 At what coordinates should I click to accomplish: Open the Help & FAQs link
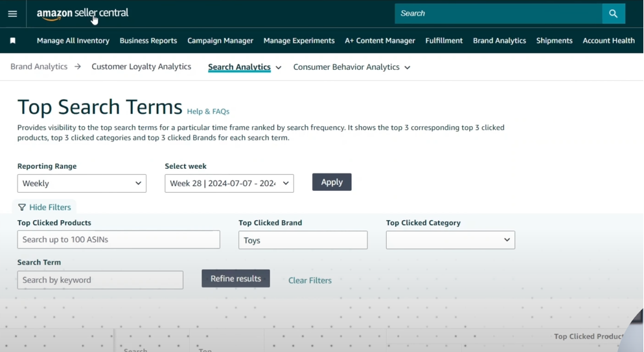click(x=208, y=111)
